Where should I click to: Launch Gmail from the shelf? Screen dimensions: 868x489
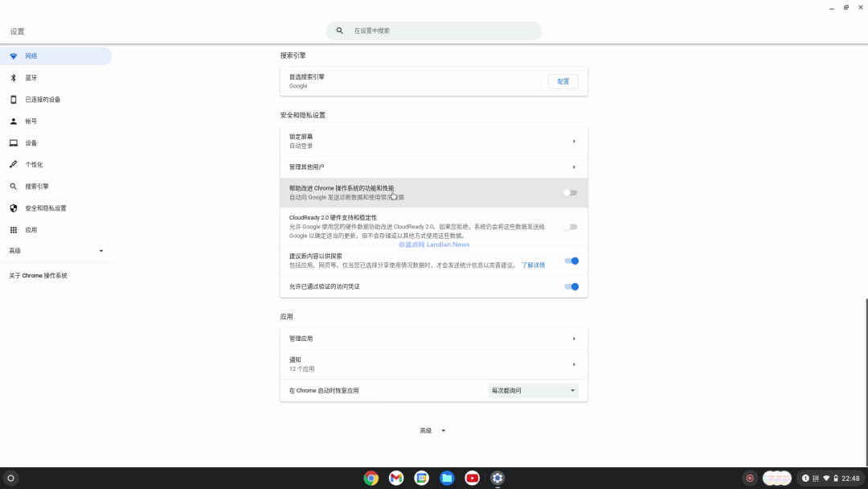[x=395, y=477]
